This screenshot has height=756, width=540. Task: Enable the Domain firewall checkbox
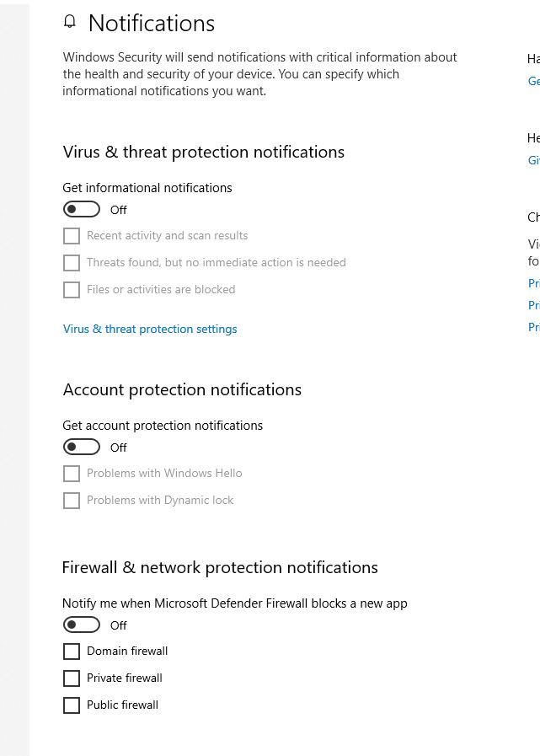72,651
